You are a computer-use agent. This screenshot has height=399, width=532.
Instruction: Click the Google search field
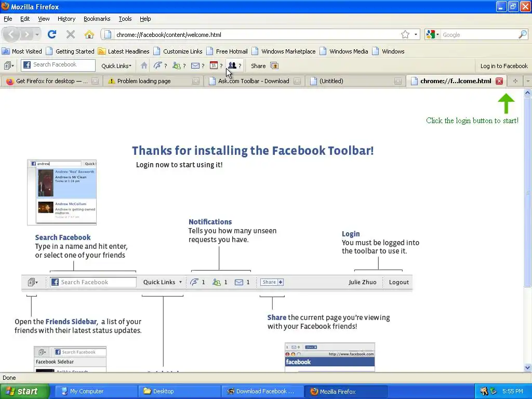[479, 35]
